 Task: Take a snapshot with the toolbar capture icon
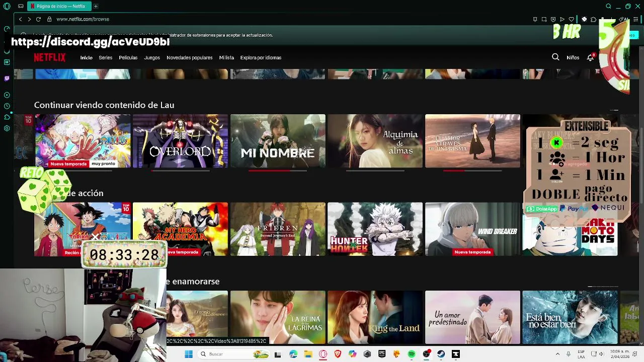tap(544, 19)
